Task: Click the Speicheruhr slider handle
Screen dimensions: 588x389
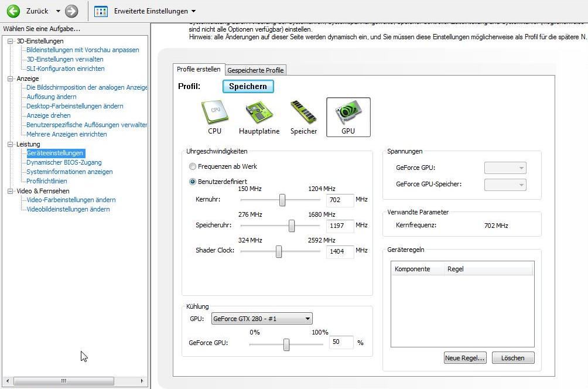Action: point(292,226)
